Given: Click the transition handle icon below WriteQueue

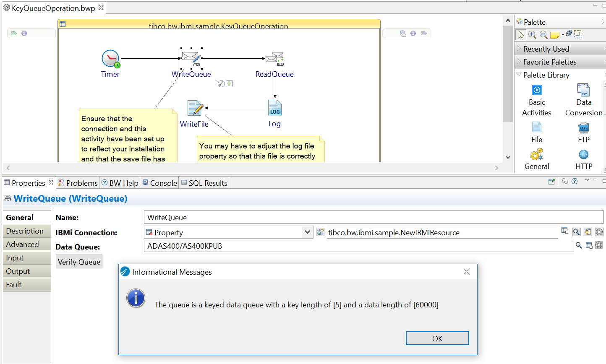Looking at the screenshot, I should click(221, 83).
